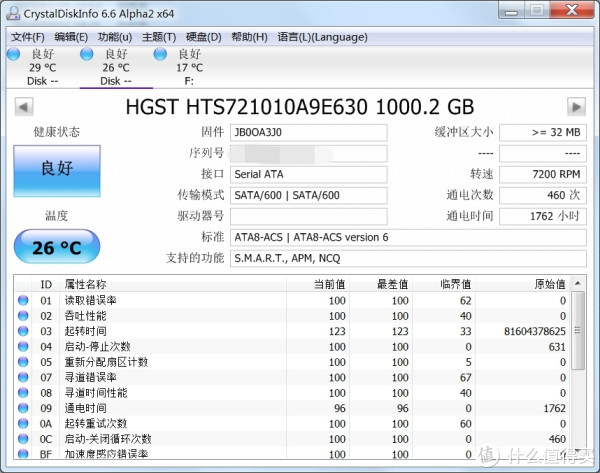Click the blue status orb of the 26 °C disk
600x473 pixels.
tap(86, 54)
